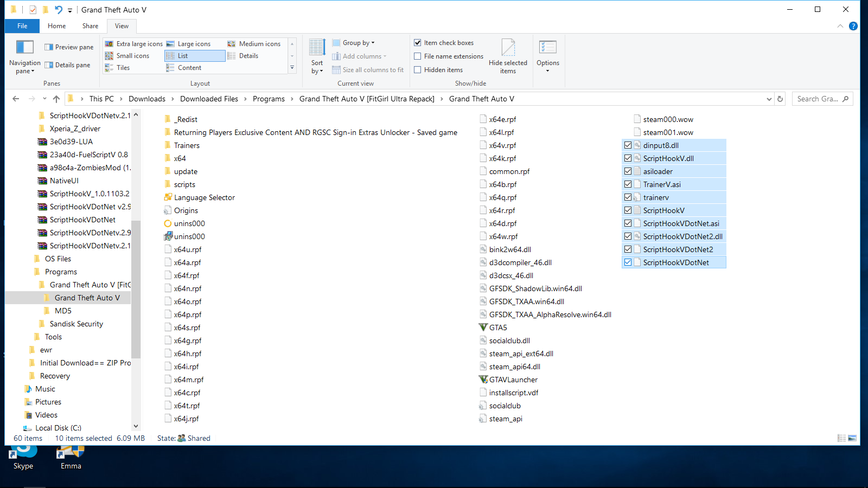868x488 pixels.
Task: Click the Search Grand Theft Auto V box
Action: (x=822, y=99)
